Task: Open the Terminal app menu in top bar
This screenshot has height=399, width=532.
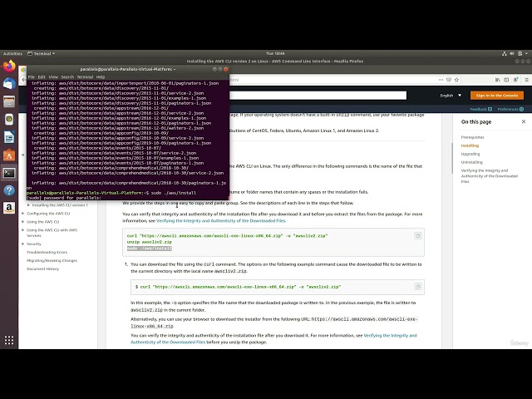Action: 41,53
